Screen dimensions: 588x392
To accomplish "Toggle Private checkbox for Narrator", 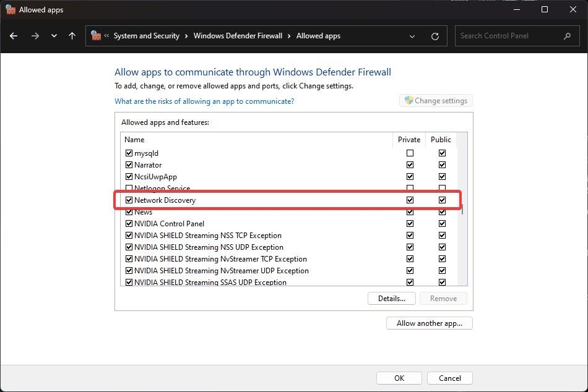I will click(410, 164).
